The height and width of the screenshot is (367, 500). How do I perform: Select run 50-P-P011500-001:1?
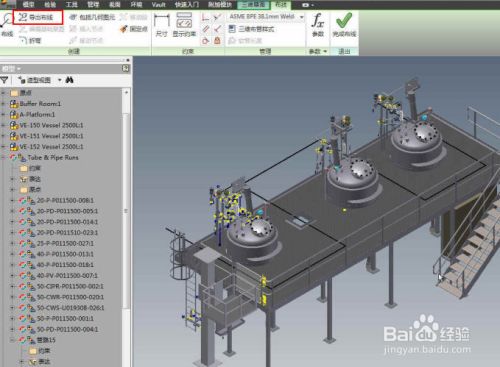coord(65,319)
